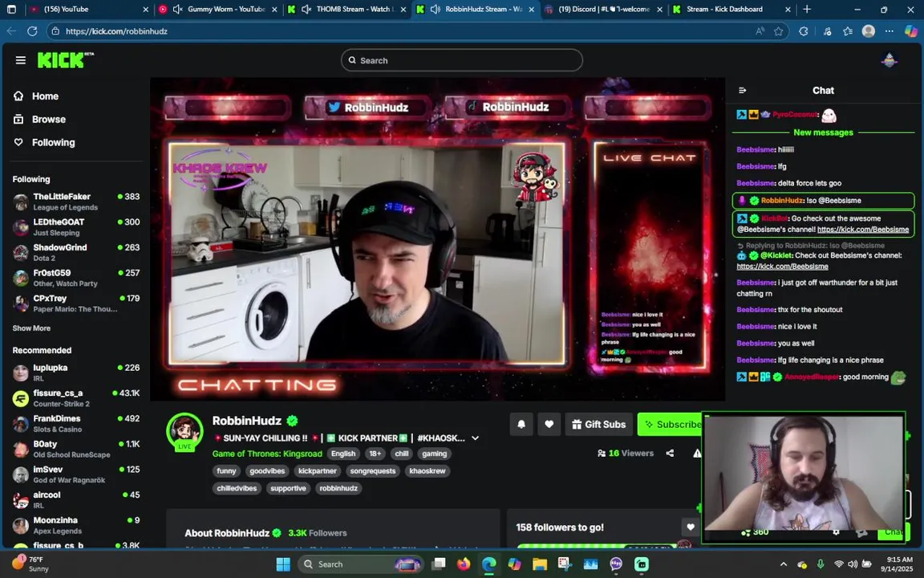Image resolution: width=924 pixels, height=578 pixels.
Task: Open File Explorer from the taskbar
Action: click(539, 564)
